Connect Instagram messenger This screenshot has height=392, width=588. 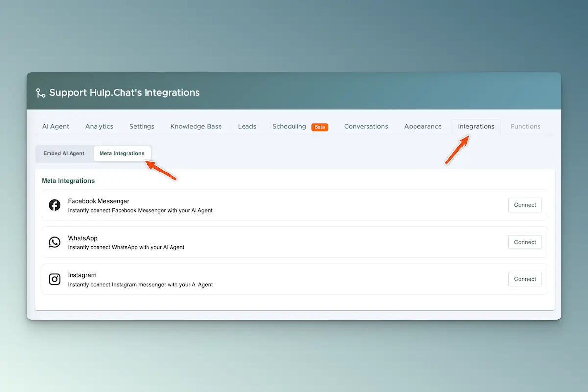[525, 279]
